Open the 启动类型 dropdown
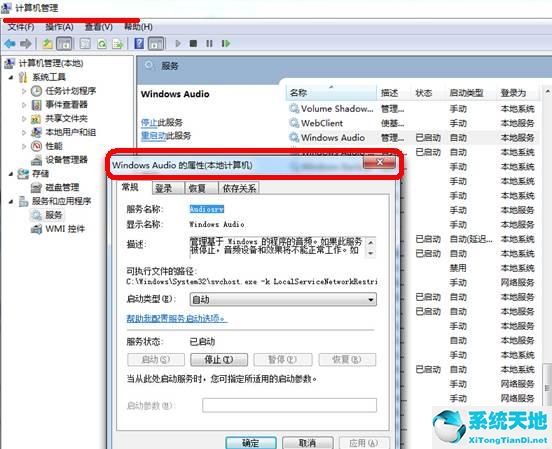Screen dimensions: 552x449 pyautogui.click(x=283, y=299)
